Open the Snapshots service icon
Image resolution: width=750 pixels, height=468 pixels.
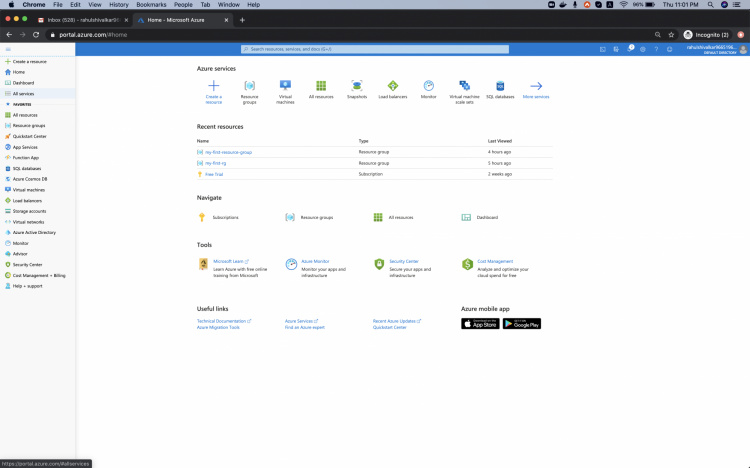pos(357,86)
